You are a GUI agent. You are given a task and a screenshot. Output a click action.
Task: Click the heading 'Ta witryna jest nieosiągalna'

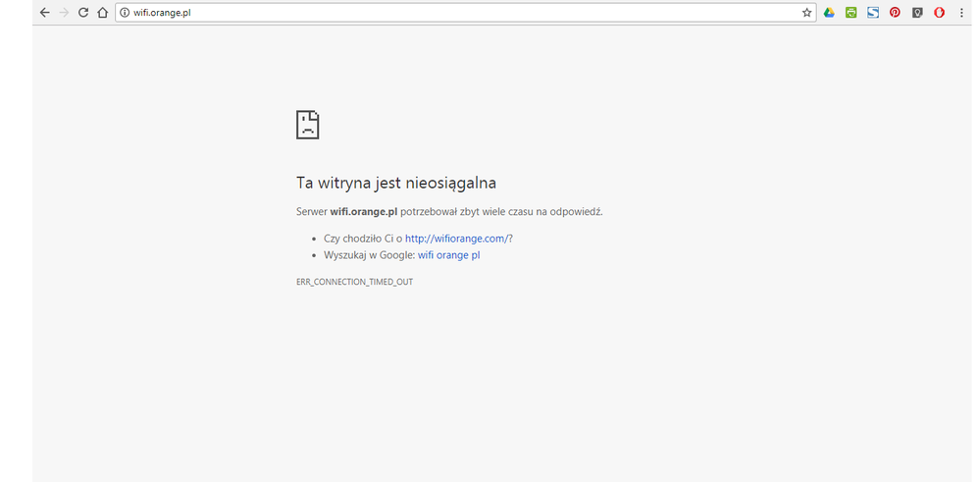396,183
